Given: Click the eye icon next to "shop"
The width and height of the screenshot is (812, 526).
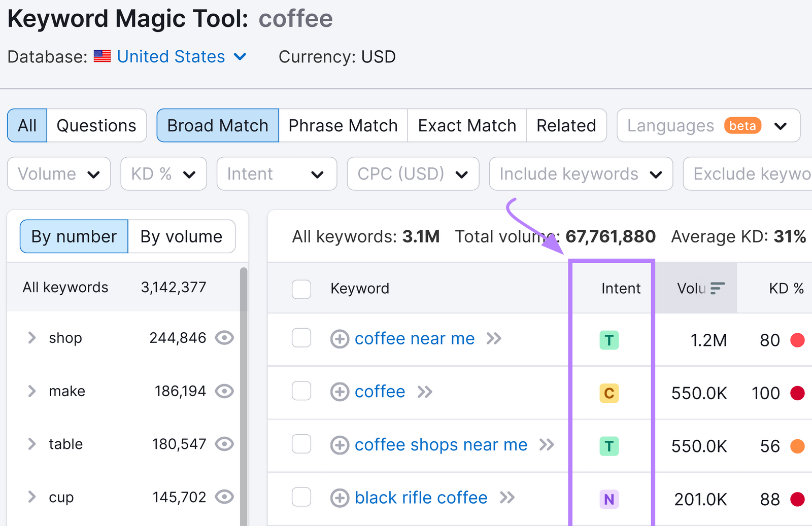Looking at the screenshot, I should click(225, 338).
